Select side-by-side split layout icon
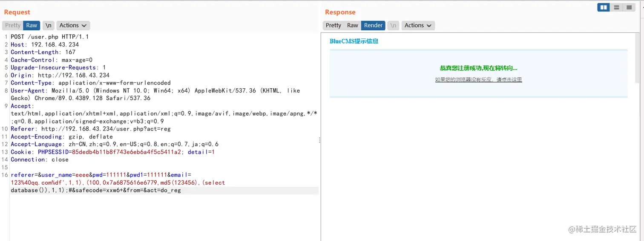The image size is (644, 241). click(x=604, y=8)
